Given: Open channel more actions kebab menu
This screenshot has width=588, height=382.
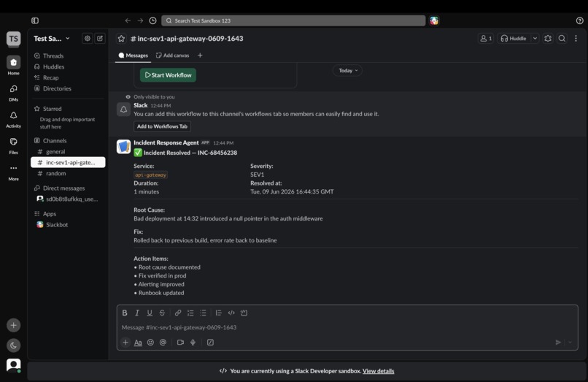Looking at the screenshot, I should coord(576,38).
